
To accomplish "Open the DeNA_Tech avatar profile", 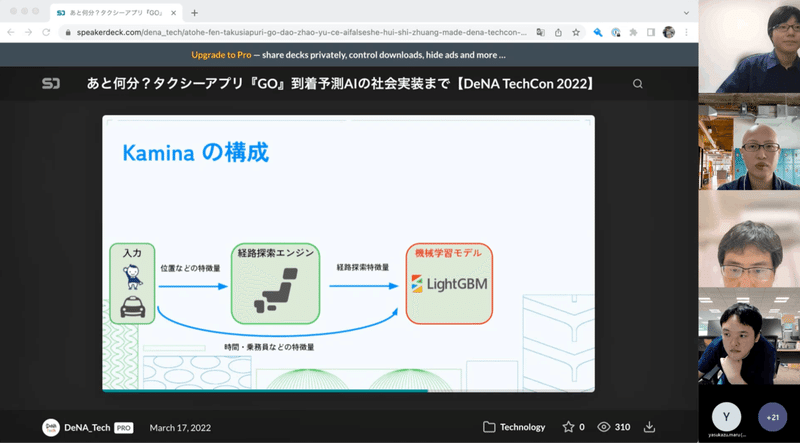I will pyautogui.click(x=51, y=427).
